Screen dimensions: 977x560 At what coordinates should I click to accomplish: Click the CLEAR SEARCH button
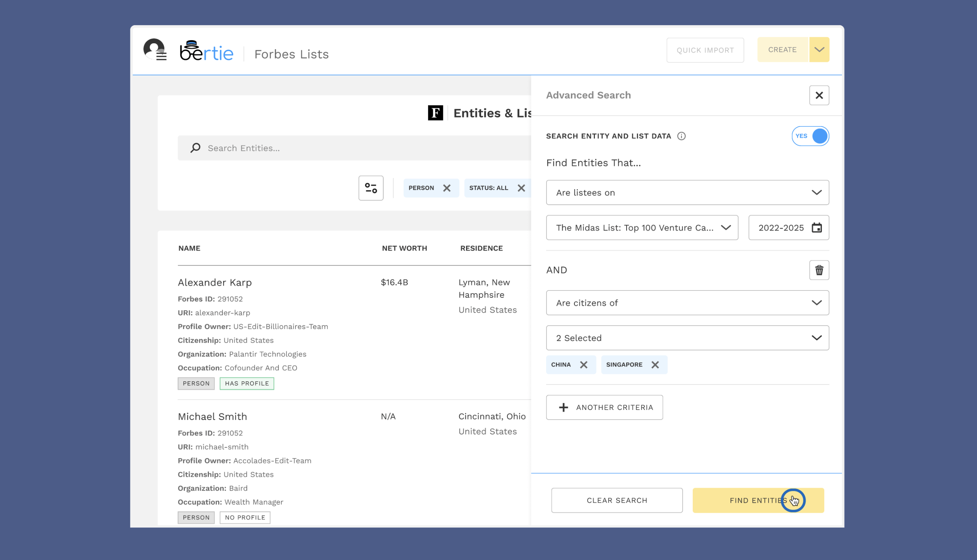click(x=617, y=500)
